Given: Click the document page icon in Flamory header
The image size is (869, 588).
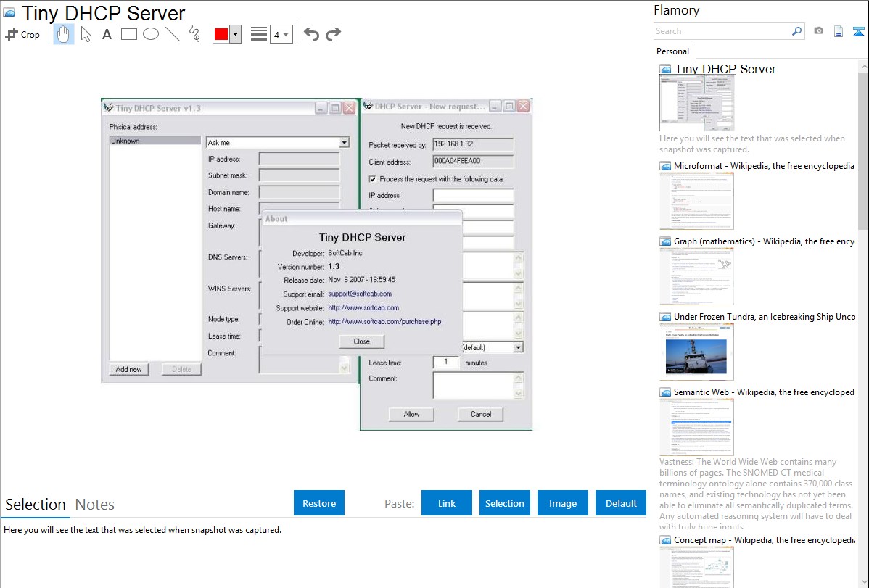Looking at the screenshot, I should 839,31.
